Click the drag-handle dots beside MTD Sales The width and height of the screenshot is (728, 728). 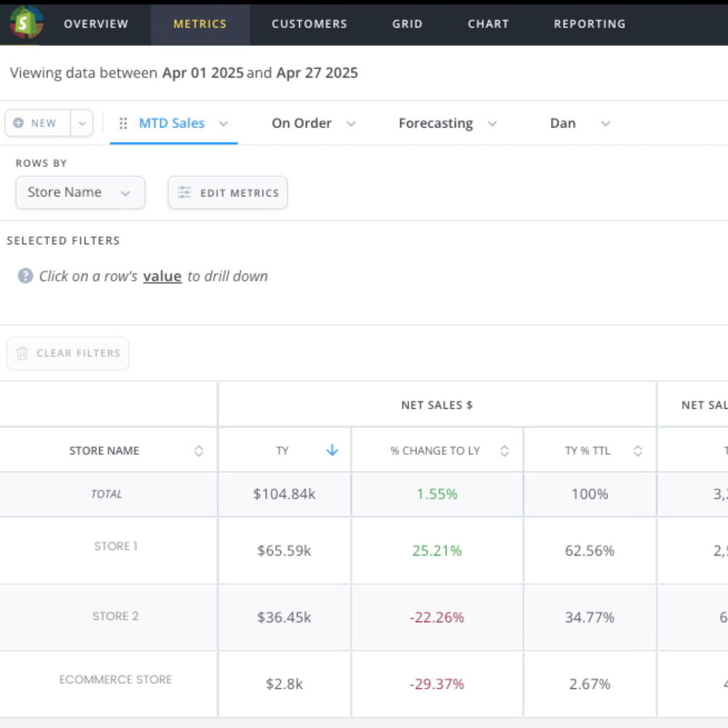point(123,123)
